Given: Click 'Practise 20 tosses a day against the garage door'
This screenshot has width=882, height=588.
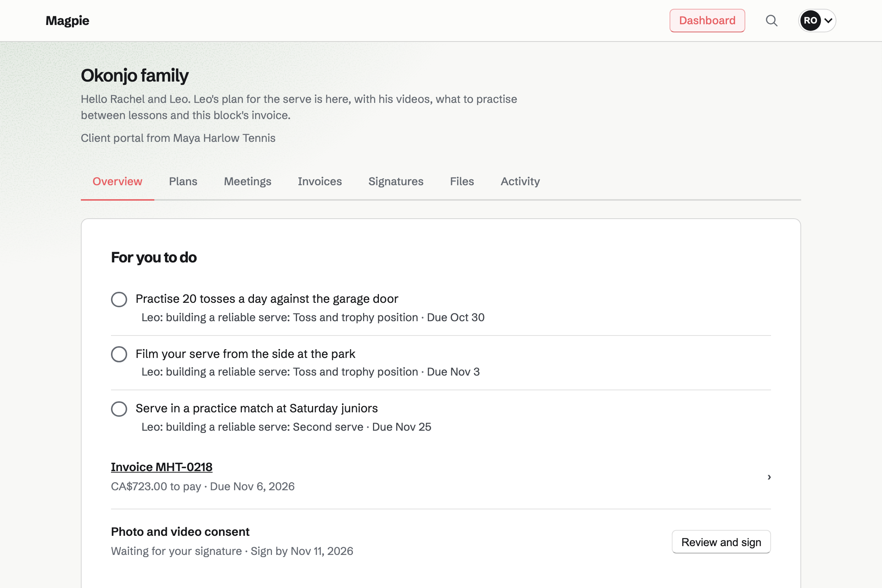Looking at the screenshot, I should point(267,299).
